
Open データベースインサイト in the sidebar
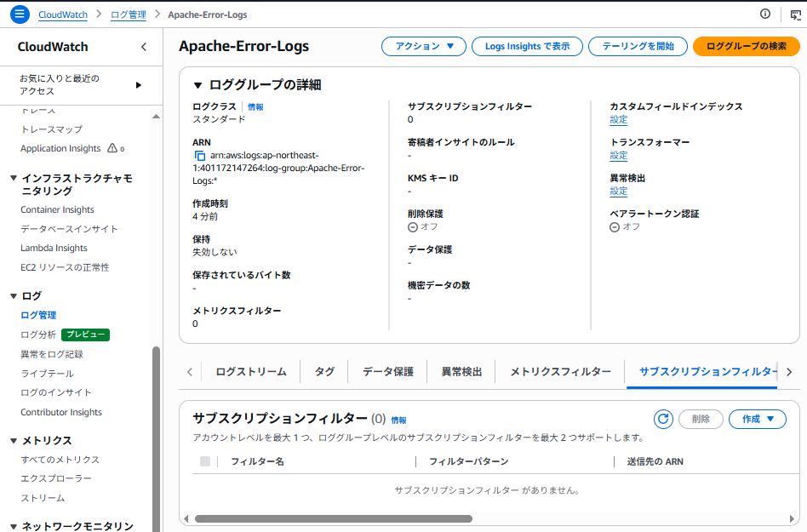(x=69, y=229)
